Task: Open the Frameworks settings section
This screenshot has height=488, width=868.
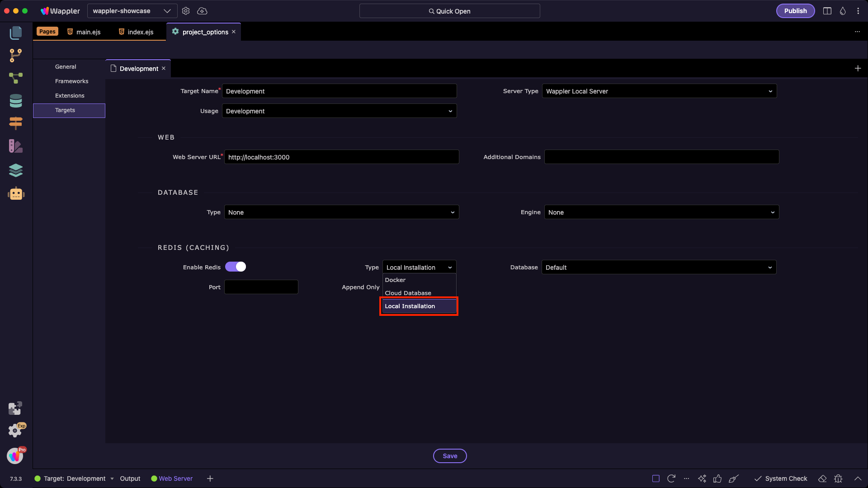Action: 71,81
